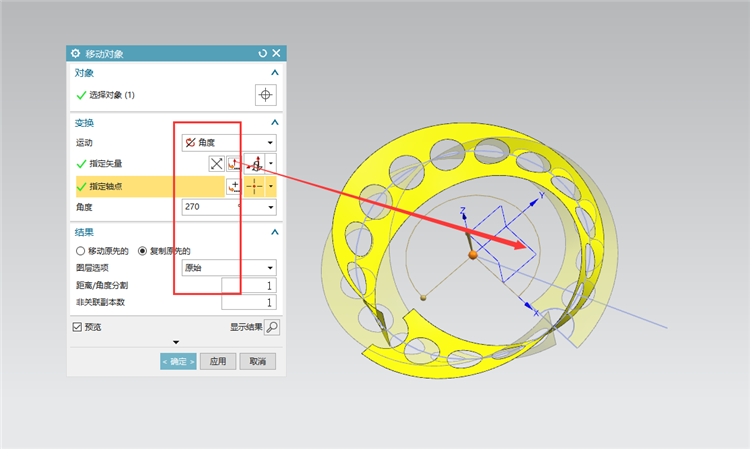Viewport: 750px width, 449px height.
Task: Click the select object crosshair icon
Action: (265, 95)
